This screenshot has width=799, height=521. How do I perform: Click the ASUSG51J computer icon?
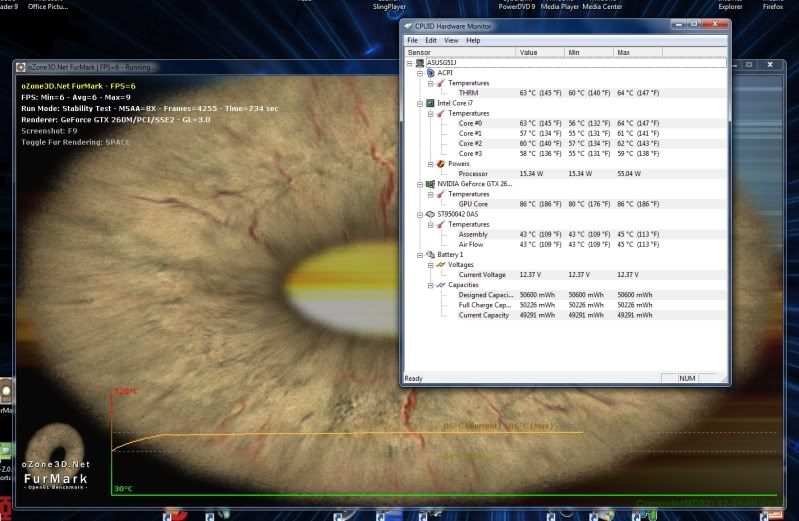click(420, 63)
